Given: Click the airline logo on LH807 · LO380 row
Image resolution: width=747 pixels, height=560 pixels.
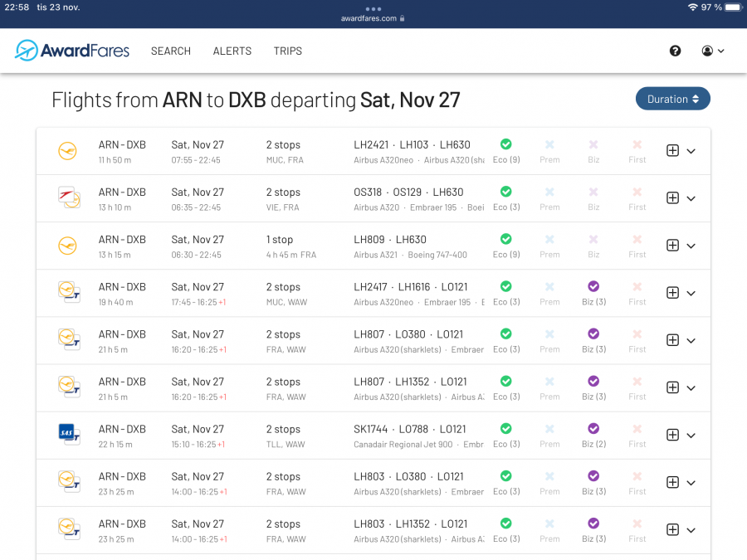Looking at the screenshot, I should [x=69, y=339].
